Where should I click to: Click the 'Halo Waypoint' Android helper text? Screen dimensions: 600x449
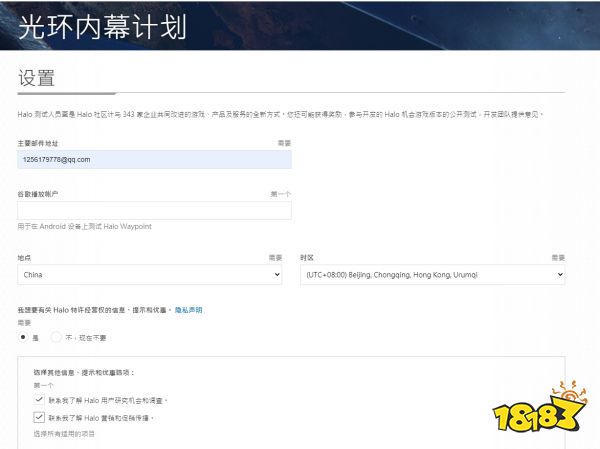pyautogui.click(x=85, y=227)
